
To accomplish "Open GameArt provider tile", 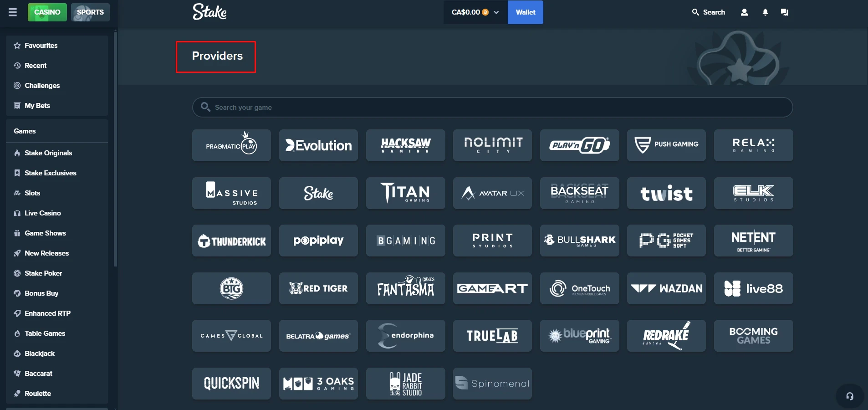I will [x=492, y=288].
